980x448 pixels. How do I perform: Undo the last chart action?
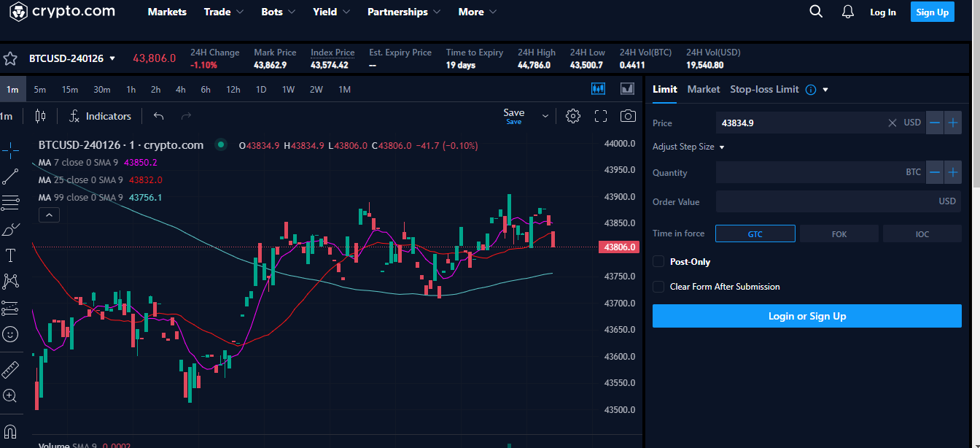click(159, 116)
